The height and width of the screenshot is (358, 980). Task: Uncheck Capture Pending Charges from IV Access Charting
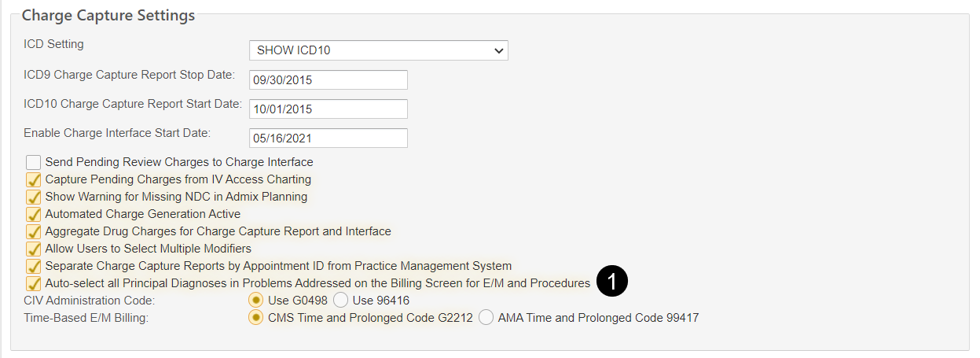[x=33, y=180]
